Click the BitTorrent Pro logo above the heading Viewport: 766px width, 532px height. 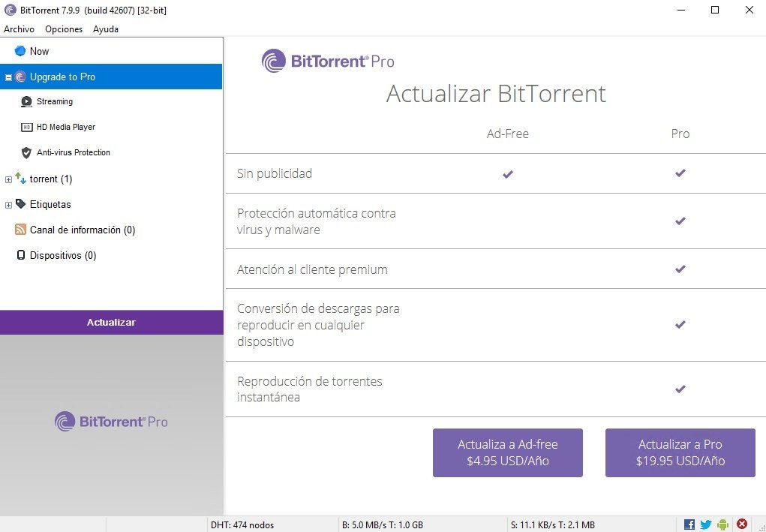328,61
